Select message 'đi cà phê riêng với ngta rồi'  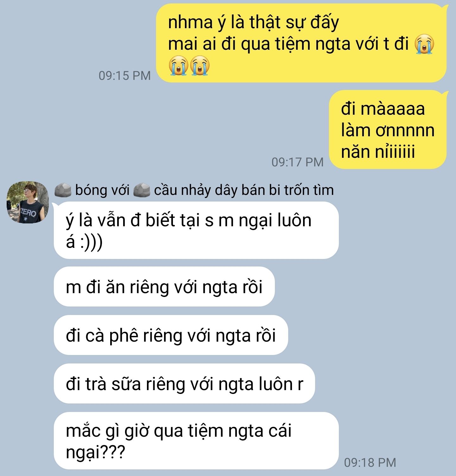point(171,335)
